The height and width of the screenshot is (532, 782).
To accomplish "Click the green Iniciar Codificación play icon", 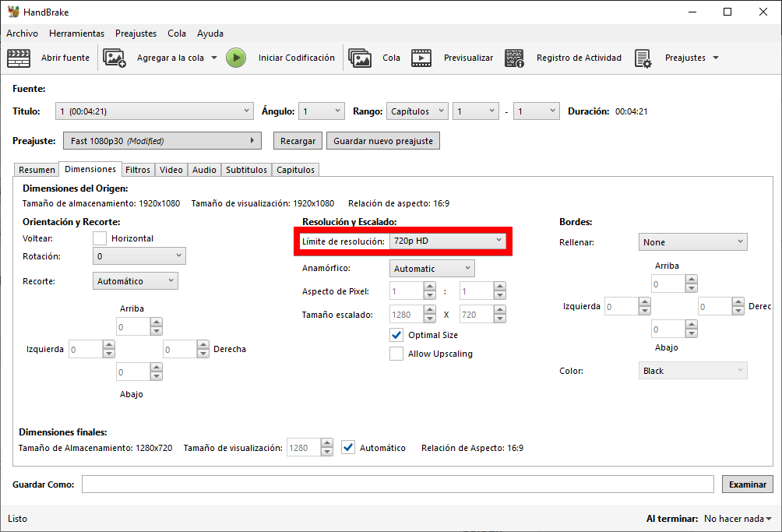I will [x=236, y=58].
